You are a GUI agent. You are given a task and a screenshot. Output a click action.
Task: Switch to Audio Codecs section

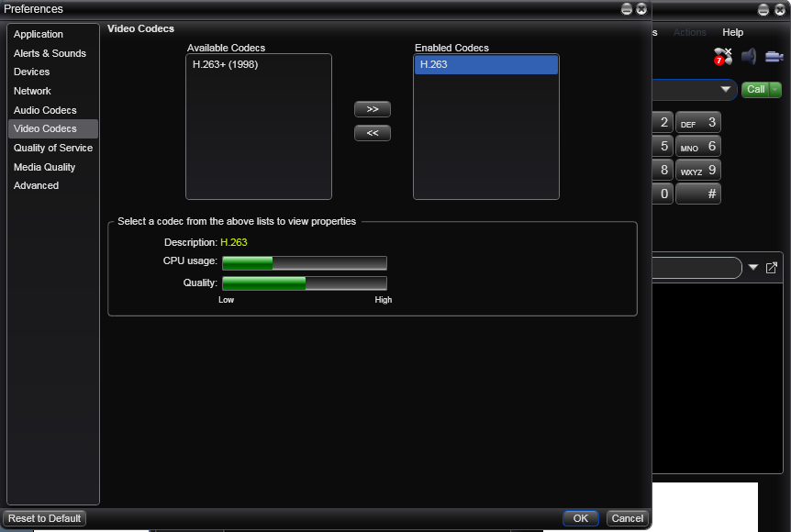(53, 110)
